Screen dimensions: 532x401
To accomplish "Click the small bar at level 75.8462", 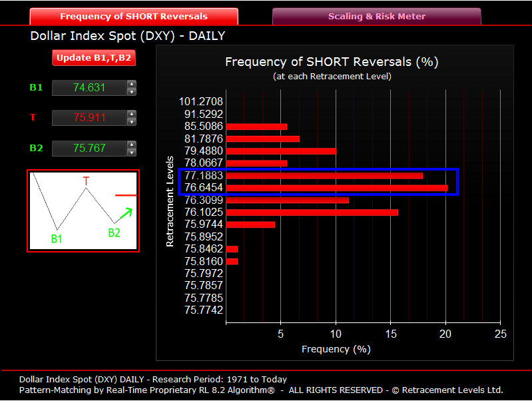I will coord(232,249).
